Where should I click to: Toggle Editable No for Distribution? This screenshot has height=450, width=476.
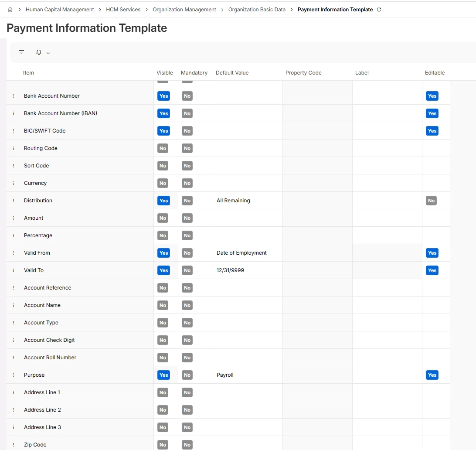click(x=431, y=201)
